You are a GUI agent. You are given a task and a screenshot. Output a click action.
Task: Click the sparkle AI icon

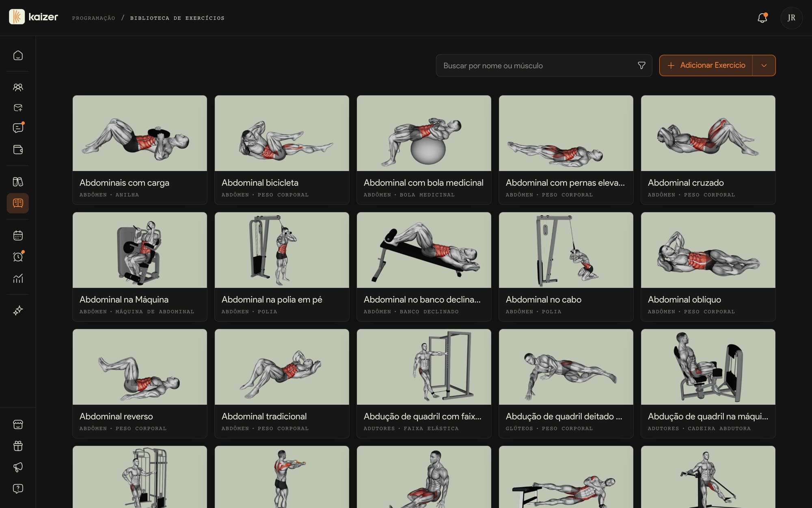pos(18,310)
